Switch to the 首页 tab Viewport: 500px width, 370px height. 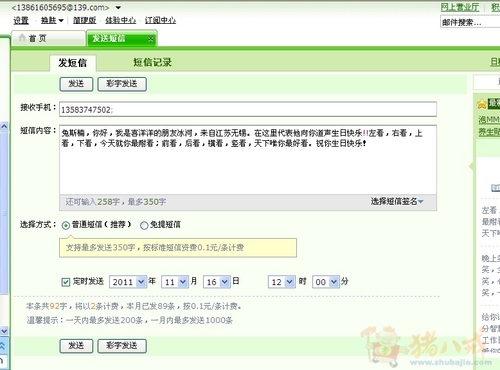pos(48,38)
